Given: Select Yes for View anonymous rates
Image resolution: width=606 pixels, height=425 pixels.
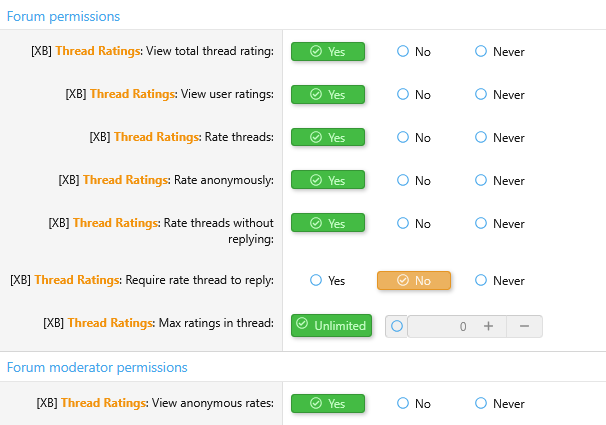Looking at the screenshot, I should click(328, 403).
